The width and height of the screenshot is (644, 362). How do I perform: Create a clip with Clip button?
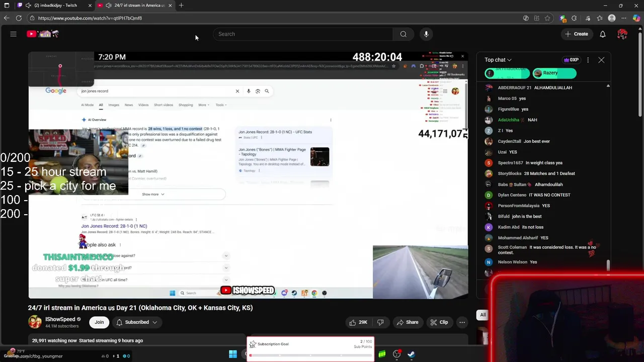pos(439,322)
